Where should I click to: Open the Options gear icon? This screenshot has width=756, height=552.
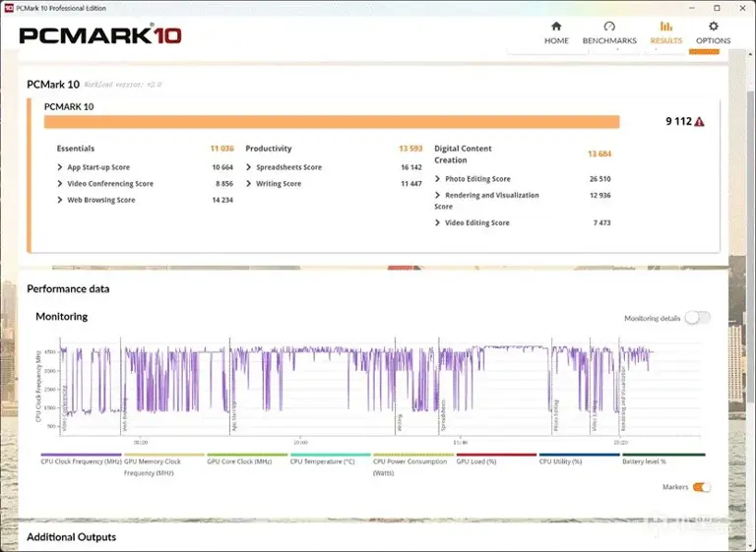click(713, 26)
